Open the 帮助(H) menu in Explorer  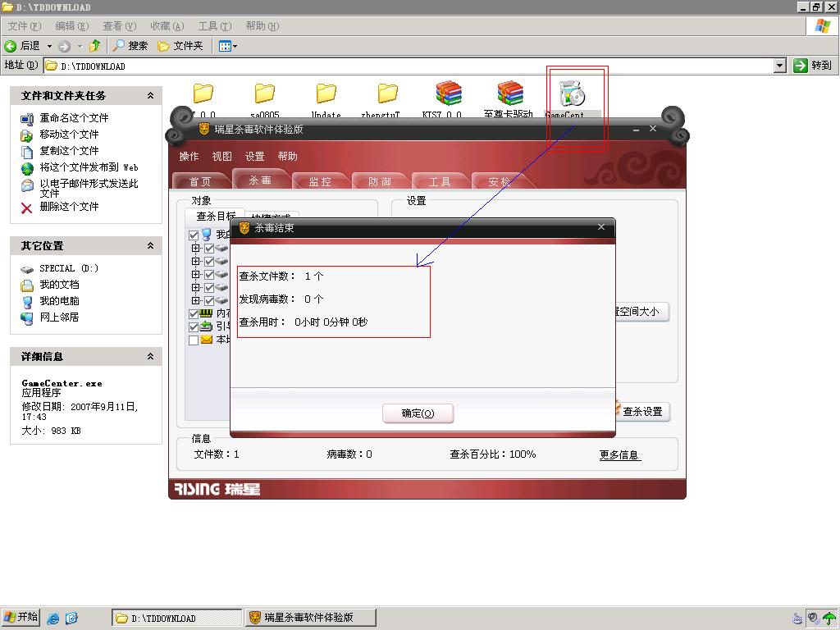[x=262, y=25]
